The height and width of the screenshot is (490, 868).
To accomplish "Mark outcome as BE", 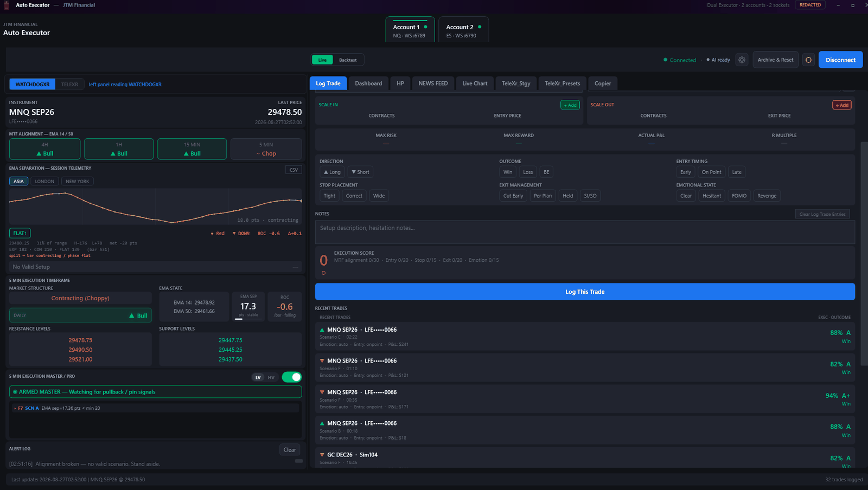I will (546, 172).
